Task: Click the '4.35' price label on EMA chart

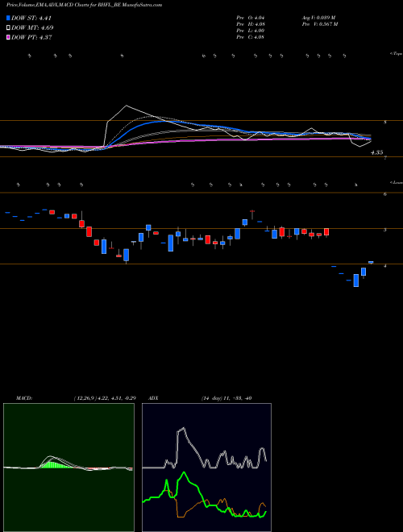Action: [377, 152]
